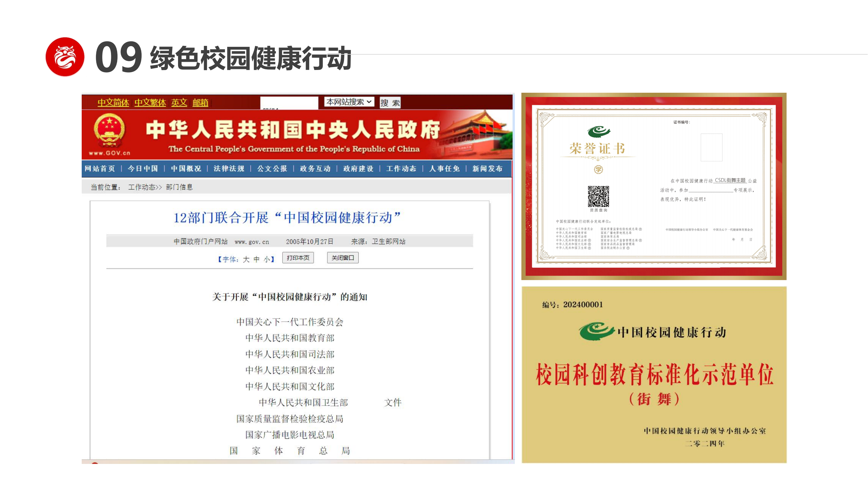Screen dimensions: 868x488
Task: Set font size to 中
Action: click(256, 259)
